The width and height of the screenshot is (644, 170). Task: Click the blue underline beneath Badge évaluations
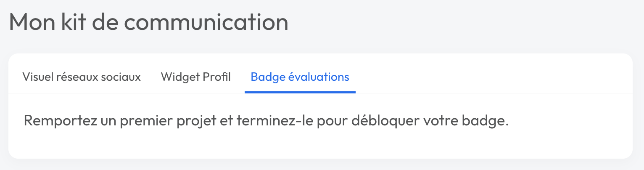300,92
